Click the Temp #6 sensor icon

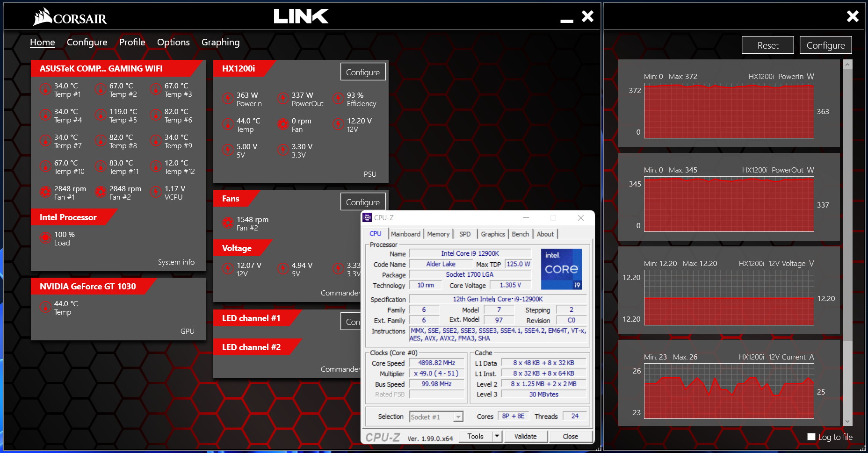coord(156,115)
